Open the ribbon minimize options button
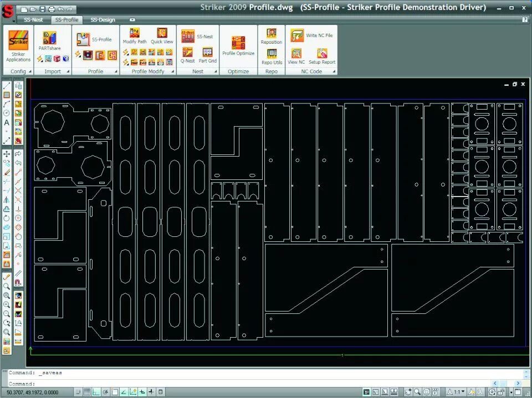This screenshot has width=532, height=398. pos(132,20)
